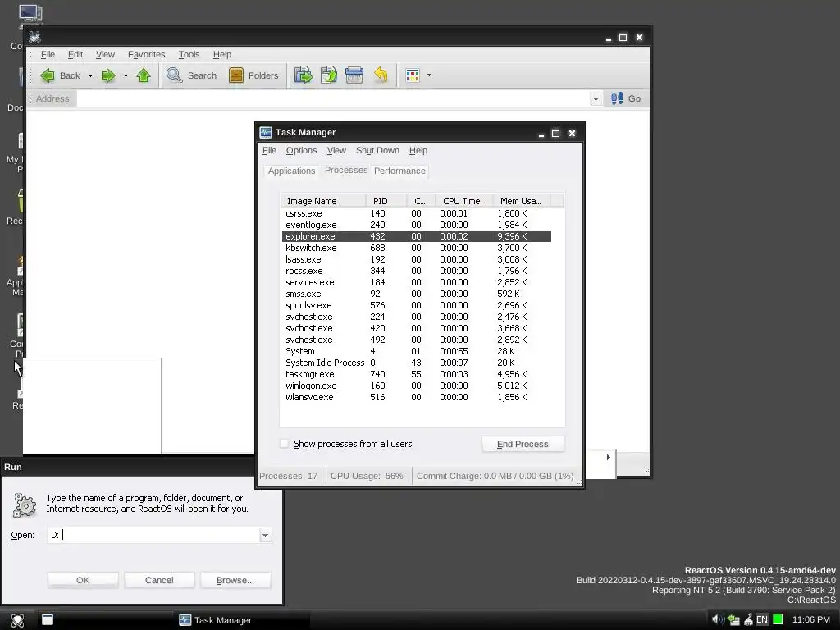Image resolution: width=840 pixels, height=630 pixels.
Task: Open the Task Manager View menu
Action: tap(336, 151)
